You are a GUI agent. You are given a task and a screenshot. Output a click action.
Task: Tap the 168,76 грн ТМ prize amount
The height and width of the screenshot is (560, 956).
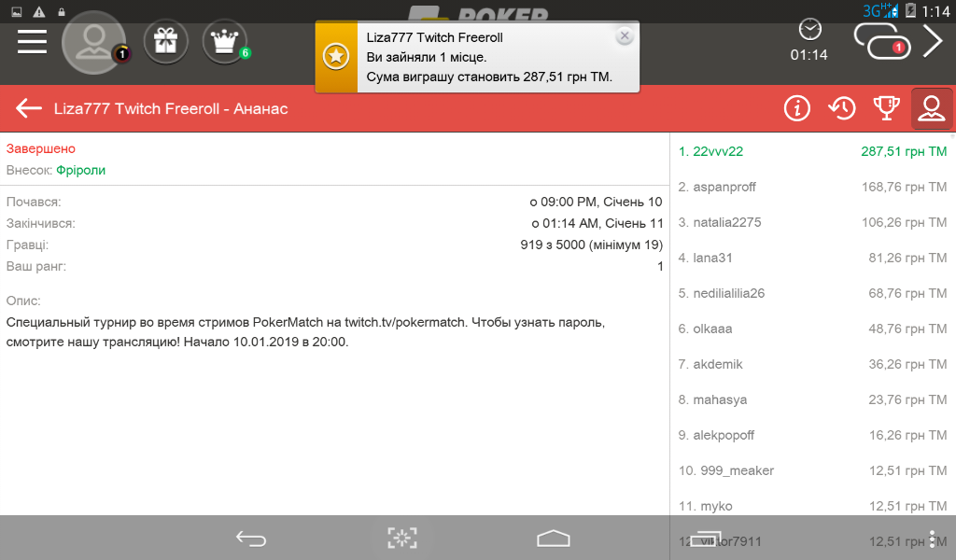904,187
